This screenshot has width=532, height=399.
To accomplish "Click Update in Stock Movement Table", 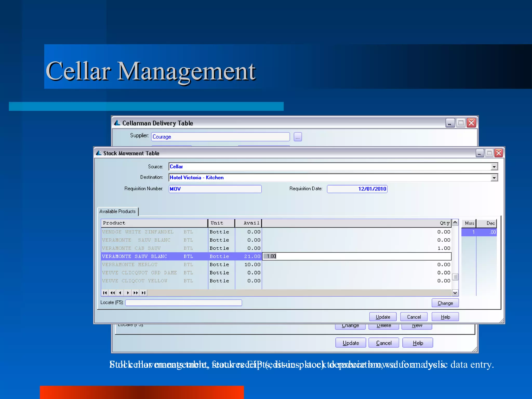I will tap(383, 317).
